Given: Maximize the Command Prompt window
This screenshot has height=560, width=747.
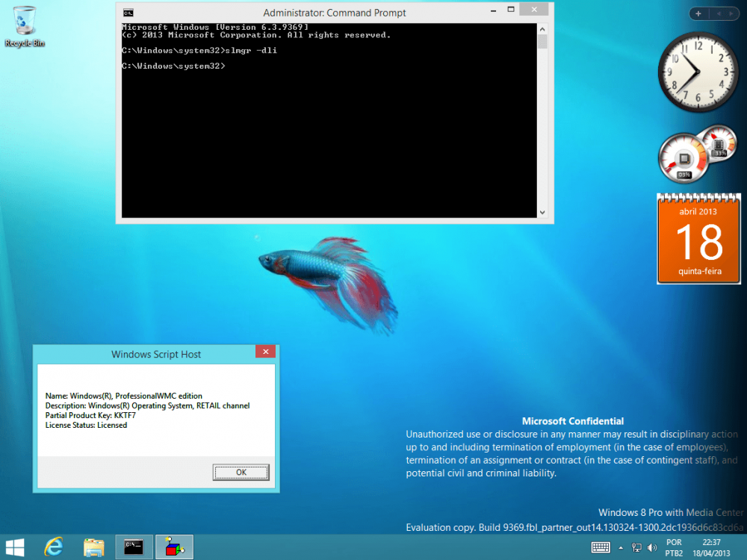Looking at the screenshot, I should pyautogui.click(x=511, y=10).
